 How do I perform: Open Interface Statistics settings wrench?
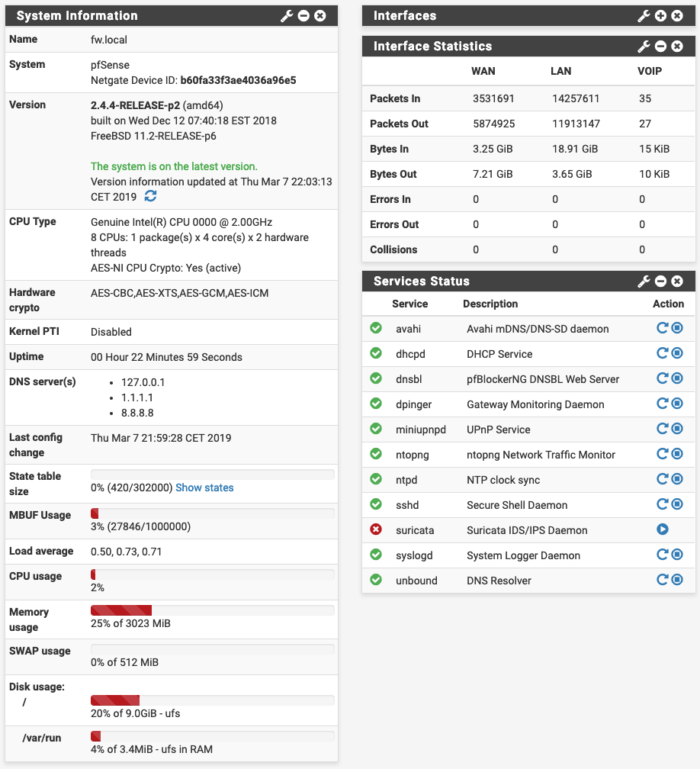coord(644,47)
